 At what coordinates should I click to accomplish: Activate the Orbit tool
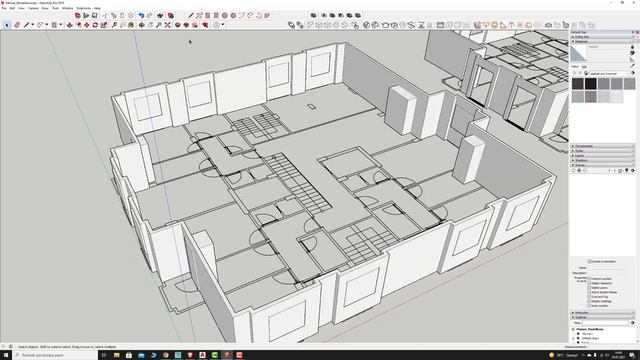pyautogui.click(x=142, y=25)
